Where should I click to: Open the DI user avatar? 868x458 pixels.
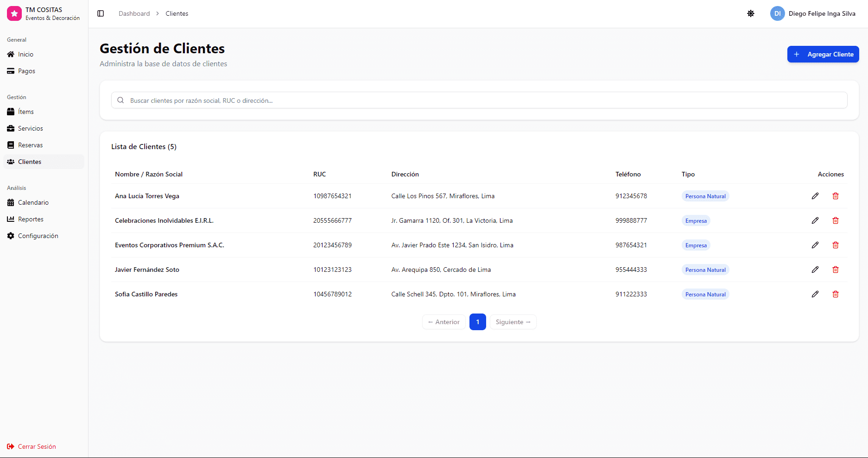click(777, 13)
